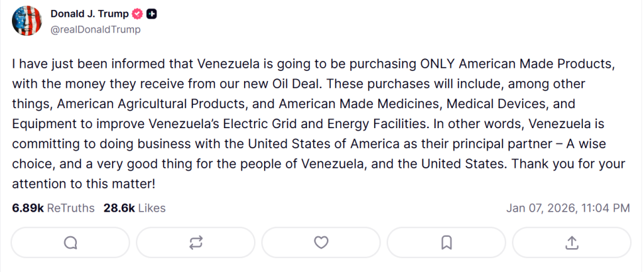
Task: Open Donald J. Trump's profile avatar
Action: tap(27, 22)
